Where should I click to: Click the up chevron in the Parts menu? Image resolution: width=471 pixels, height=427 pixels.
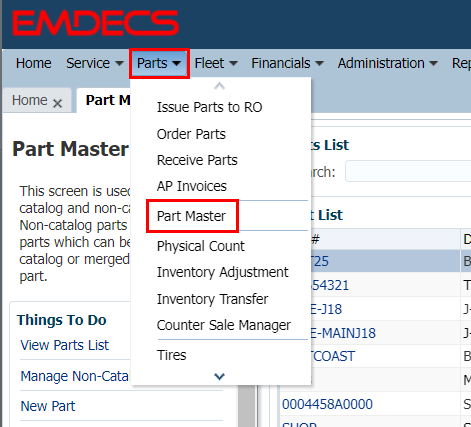point(219,86)
